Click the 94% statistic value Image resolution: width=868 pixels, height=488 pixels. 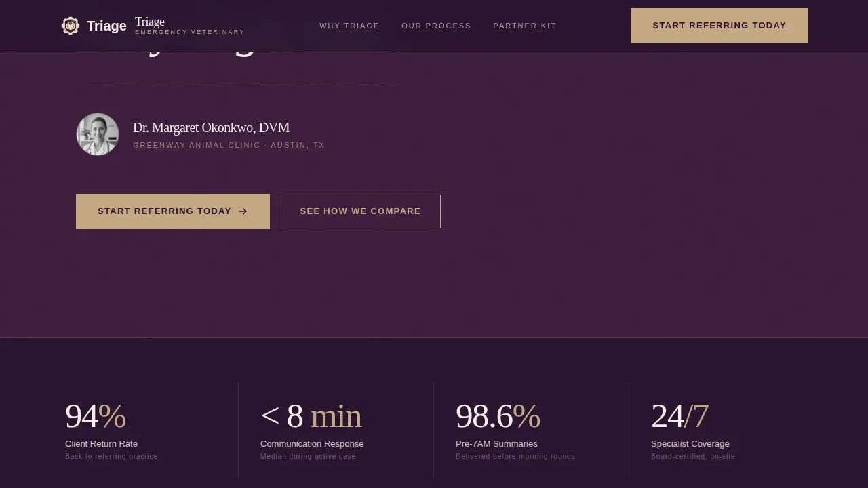96,416
